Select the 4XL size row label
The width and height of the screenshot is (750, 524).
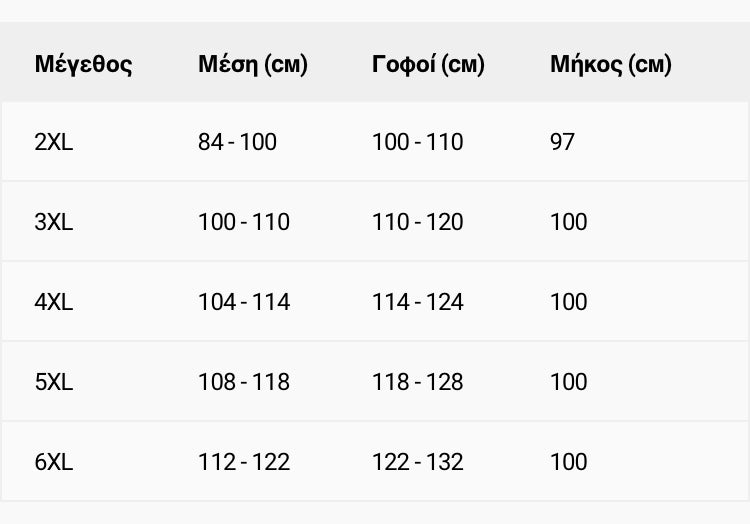[x=54, y=302]
